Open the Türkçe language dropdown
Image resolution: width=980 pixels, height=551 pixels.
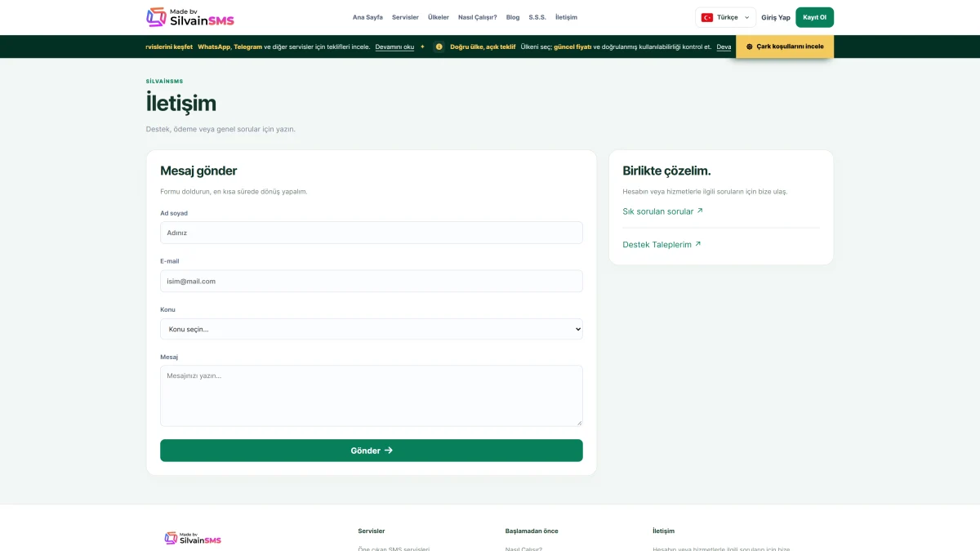pyautogui.click(x=726, y=17)
